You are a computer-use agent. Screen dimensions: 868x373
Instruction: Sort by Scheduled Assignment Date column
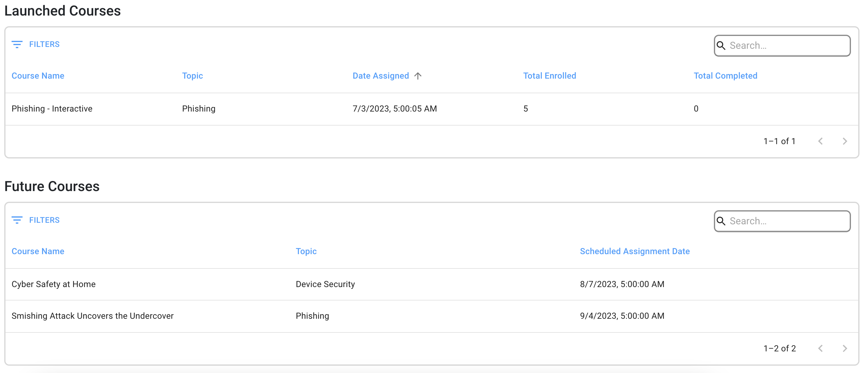point(634,251)
